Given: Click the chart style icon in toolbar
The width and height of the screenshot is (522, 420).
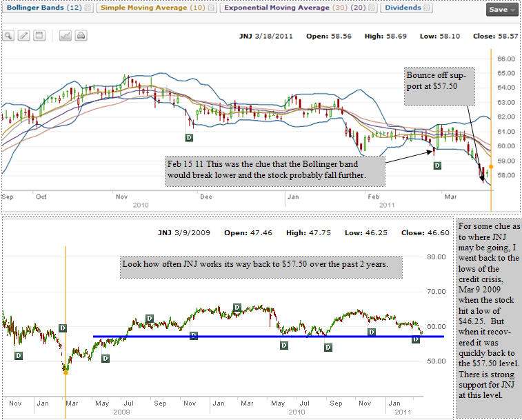Looking at the screenshot, I should [x=66, y=35].
